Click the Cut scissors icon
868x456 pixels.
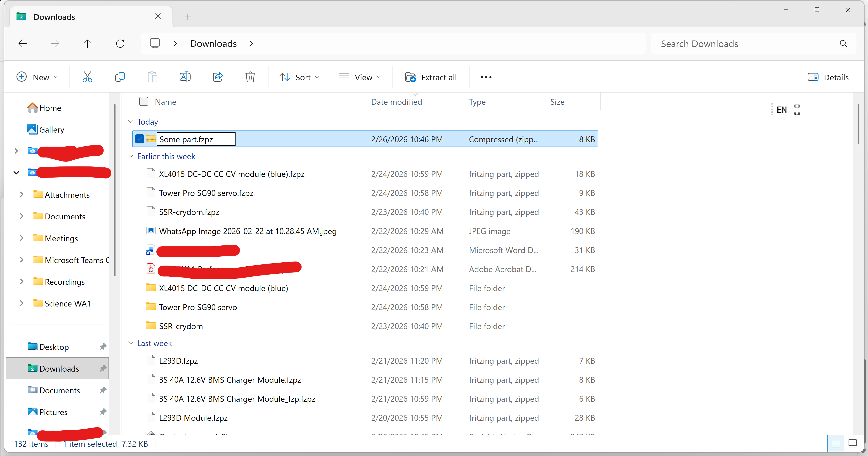click(x=87, y=77)
